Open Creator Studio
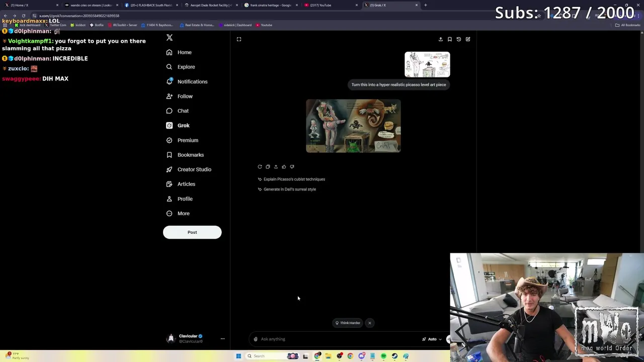The image size is (644, 362). pos(188,169)
